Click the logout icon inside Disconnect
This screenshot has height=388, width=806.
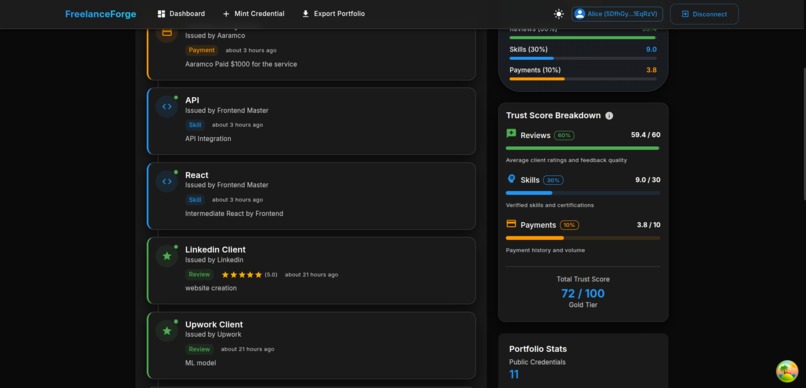tap(685, 14)
